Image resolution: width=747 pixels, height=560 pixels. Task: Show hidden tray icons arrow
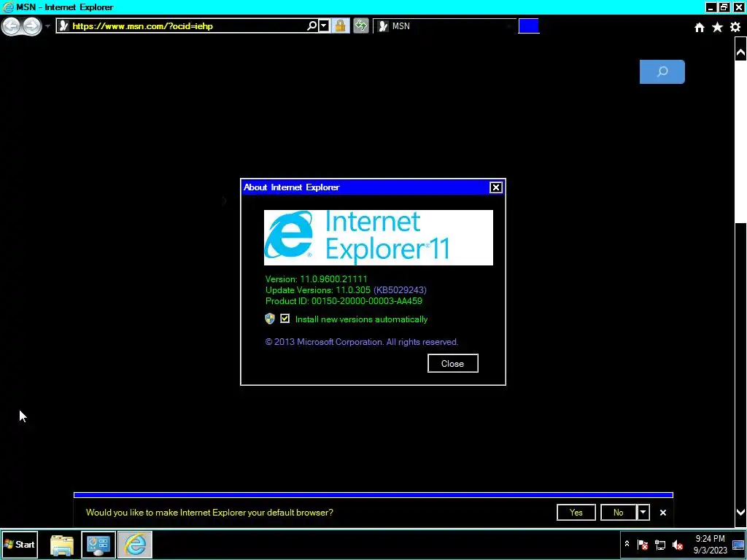point(627,544)
